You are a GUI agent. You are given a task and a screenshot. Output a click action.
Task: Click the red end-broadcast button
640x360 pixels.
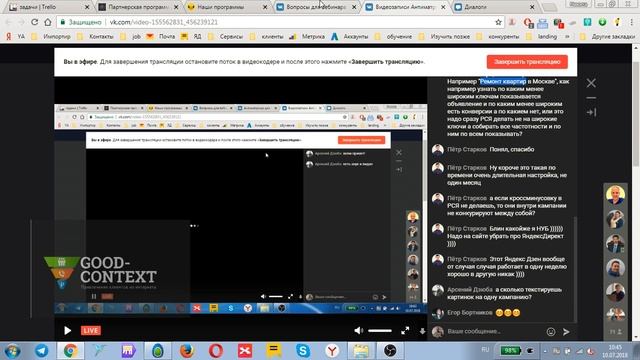[527, 62]
